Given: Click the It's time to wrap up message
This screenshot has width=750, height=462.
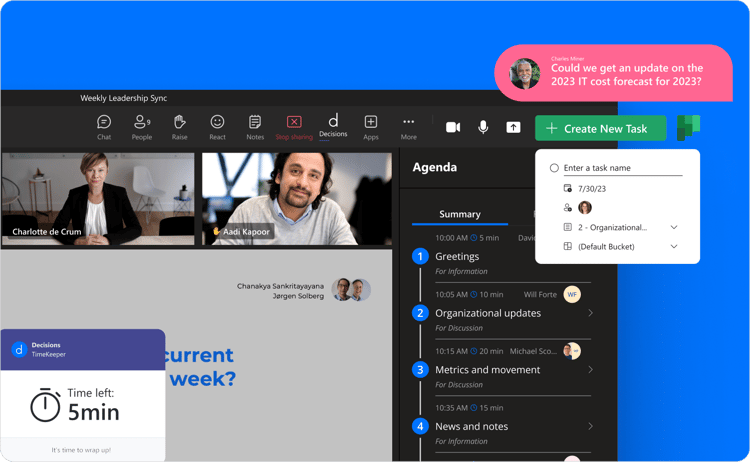Looking at the screenshot, I should (x=81, y=450).
